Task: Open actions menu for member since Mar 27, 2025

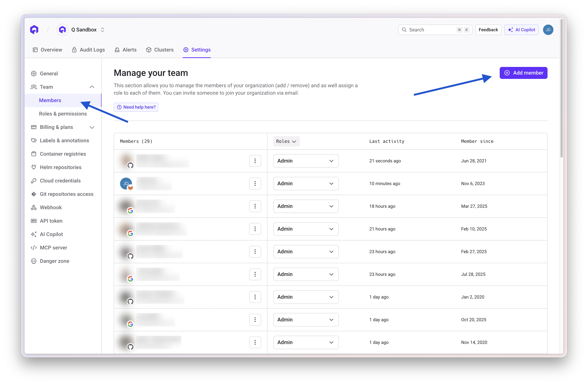Action: tap(255, 206)
